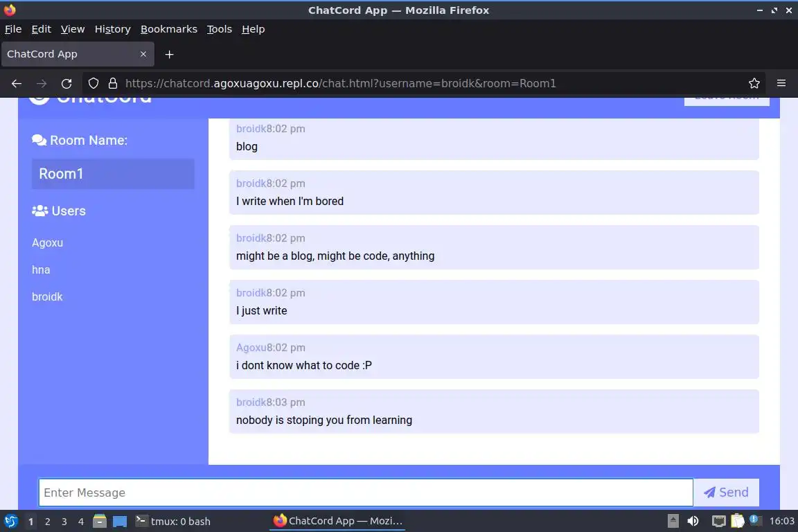Click message 'nobody is stoping you from learning'
The image size is (798, 532).
click(324, 420)
